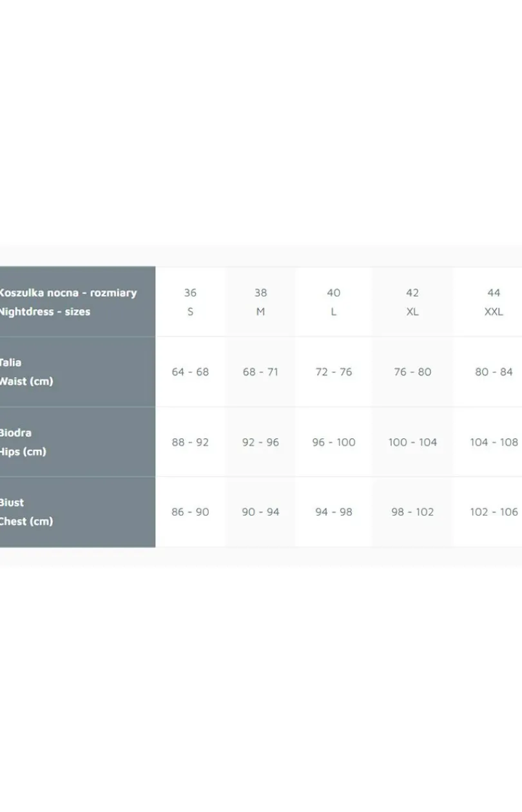
Task: Select the size 38 M column header
Action: click(260, 302)
